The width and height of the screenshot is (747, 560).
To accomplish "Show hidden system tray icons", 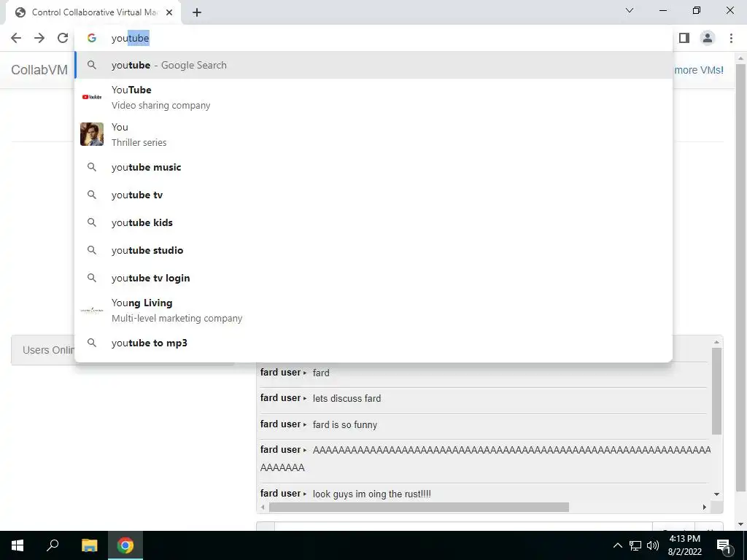I will 617,545.
